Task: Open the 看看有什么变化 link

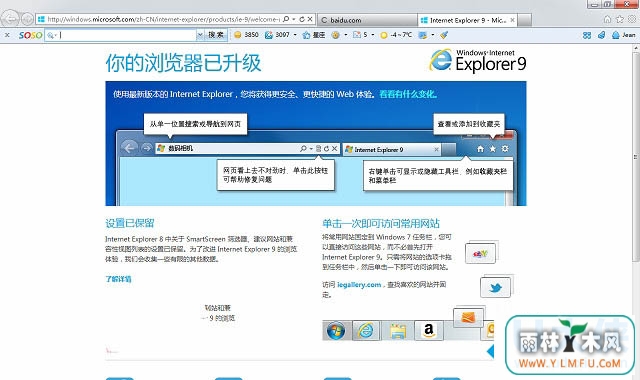Action: (x=408, y=94)
